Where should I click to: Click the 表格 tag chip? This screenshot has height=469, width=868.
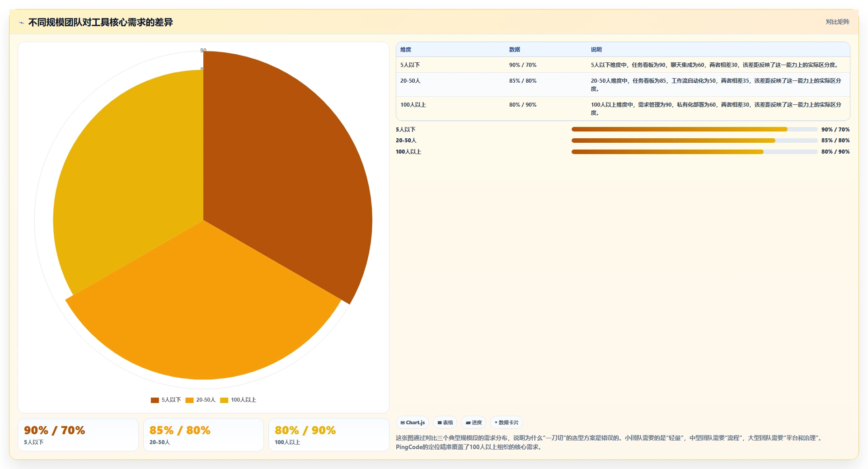[x=445, y=422]
